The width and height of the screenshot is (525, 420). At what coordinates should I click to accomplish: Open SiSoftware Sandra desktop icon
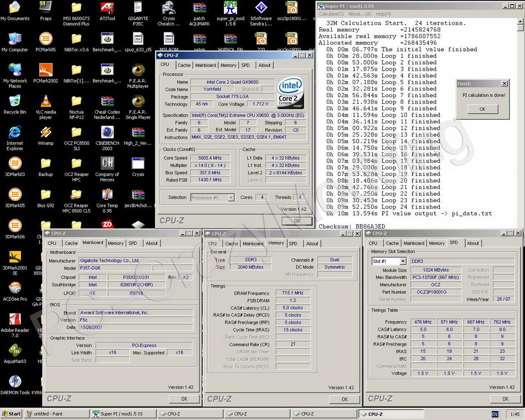261,13
